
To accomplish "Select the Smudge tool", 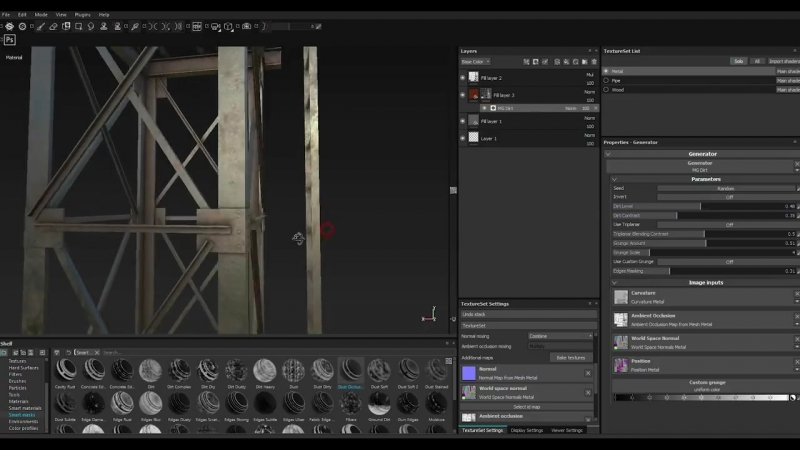I will [x=91, y=27].
